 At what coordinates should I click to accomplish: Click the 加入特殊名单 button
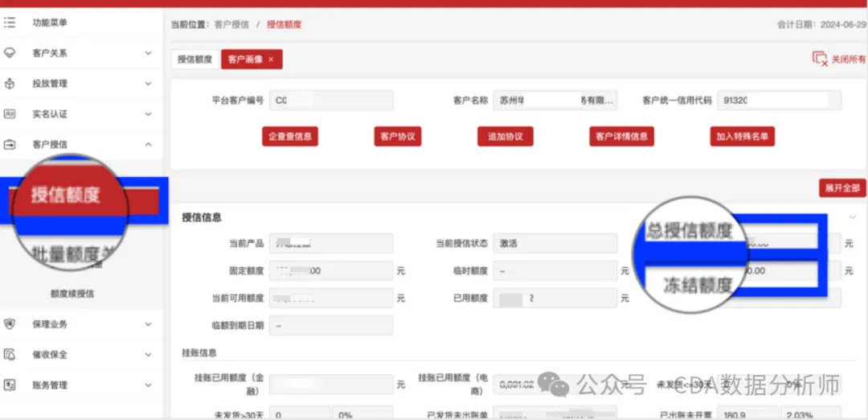point(742,137)
